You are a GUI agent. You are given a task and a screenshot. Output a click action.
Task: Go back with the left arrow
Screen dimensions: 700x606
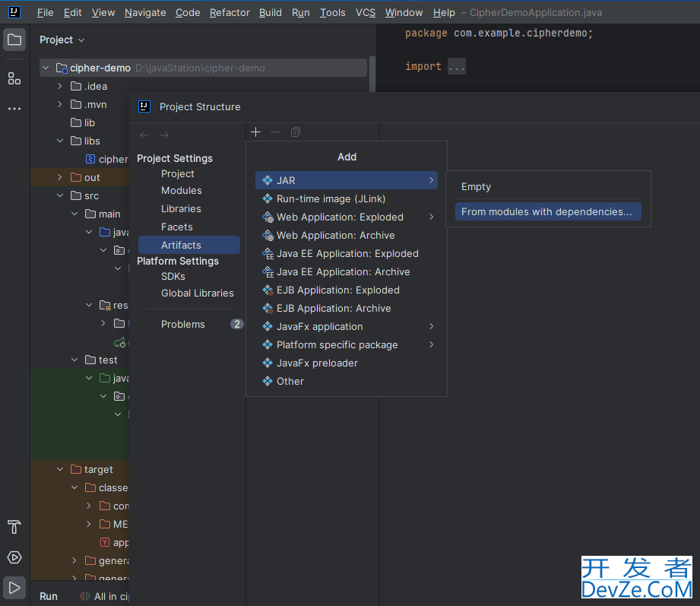point(144,135)
